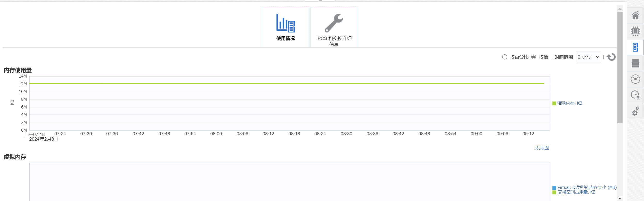Viewport: 644px width, 201px height.
Task: Click the virtual 内存大小 (MB) legend entry
Action: click(x=587, y=187)
